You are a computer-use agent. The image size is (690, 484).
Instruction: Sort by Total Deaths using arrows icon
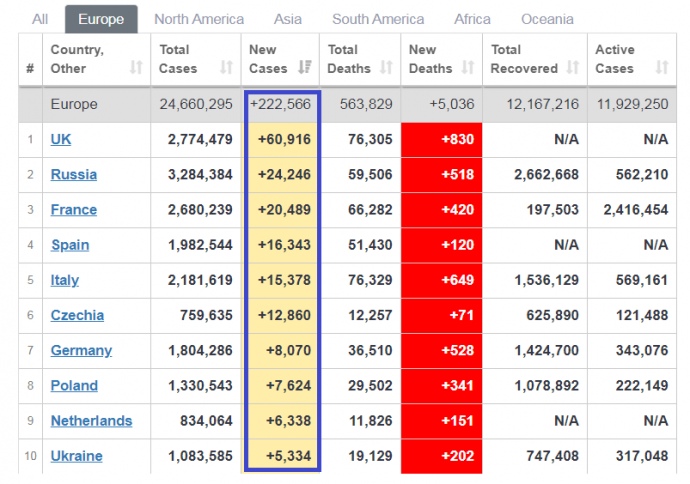(390, 68)
